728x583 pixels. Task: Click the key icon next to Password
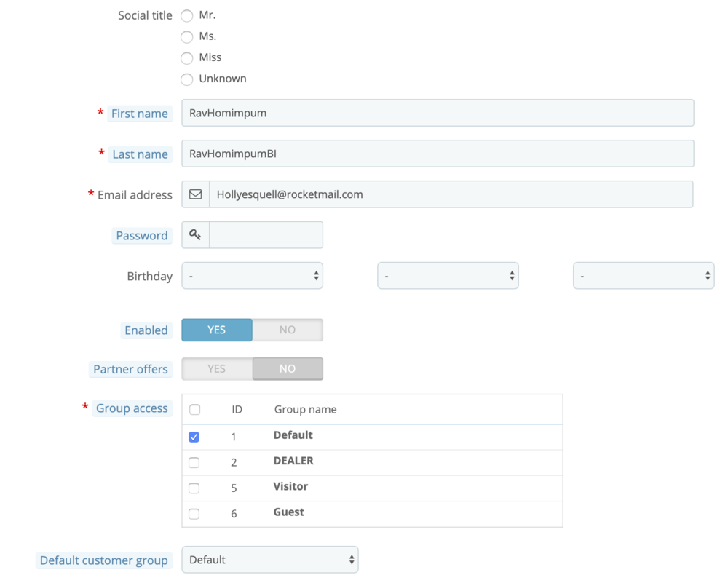coord(194,234)
